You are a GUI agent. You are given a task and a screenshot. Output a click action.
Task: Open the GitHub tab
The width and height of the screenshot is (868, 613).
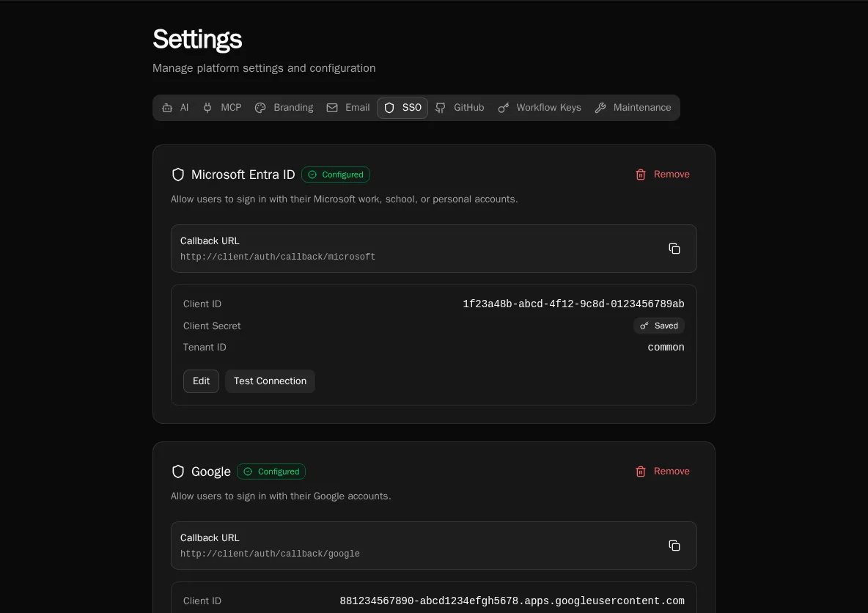pos(460,108)
